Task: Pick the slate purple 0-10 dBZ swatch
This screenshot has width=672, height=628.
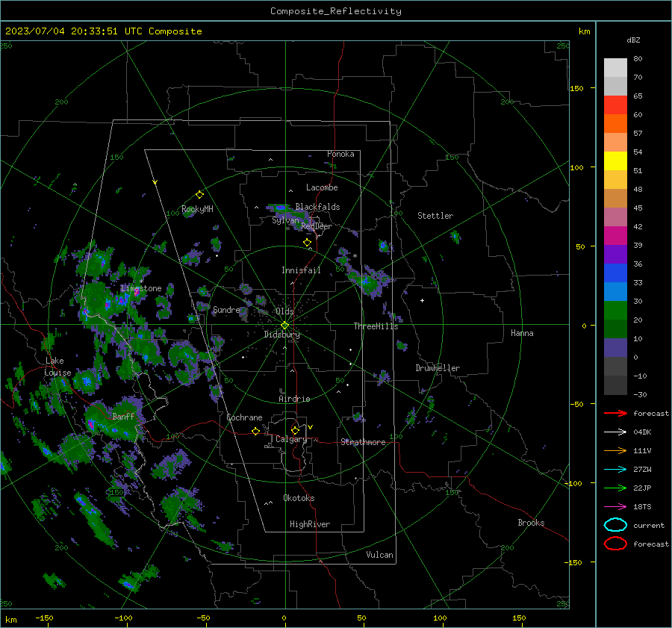Action: click(615, 347)
